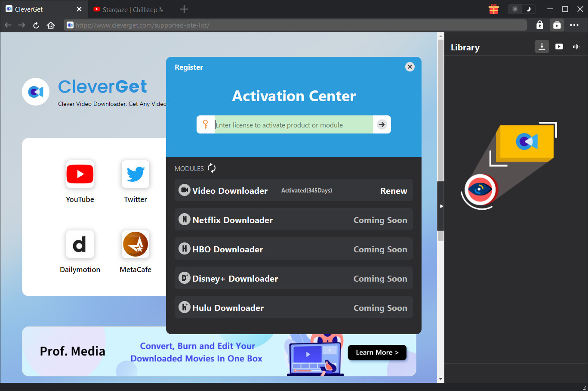The height and width of the screenshot is (391, 588).
Task: Click the key icon in license field
Action: click(x=206, y=124)
